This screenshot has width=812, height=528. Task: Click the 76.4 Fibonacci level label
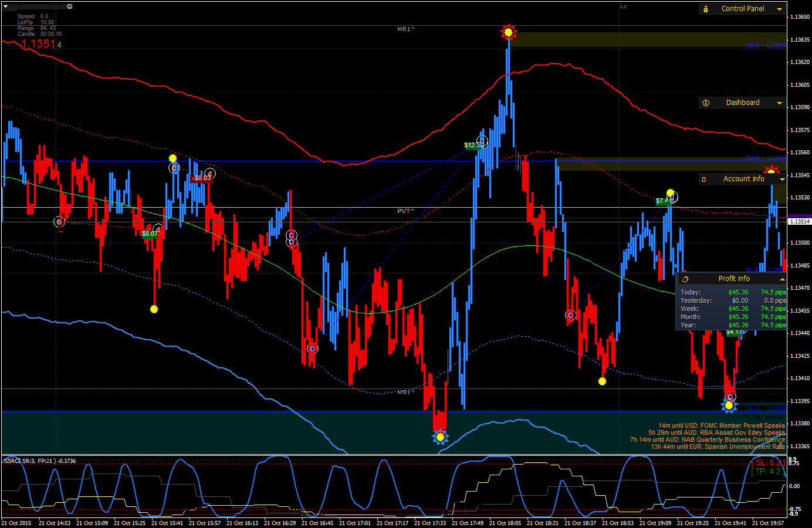(x=765, y=409)
